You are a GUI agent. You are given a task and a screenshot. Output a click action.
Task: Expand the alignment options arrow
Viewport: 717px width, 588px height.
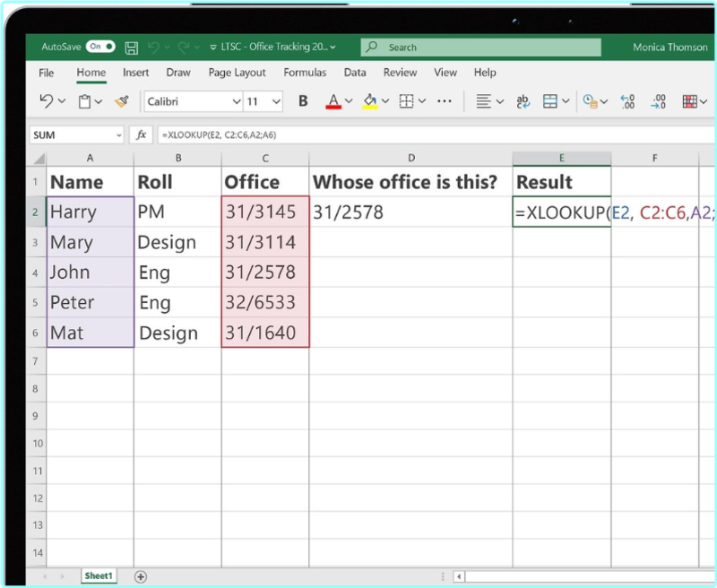(x=500, y=101)
